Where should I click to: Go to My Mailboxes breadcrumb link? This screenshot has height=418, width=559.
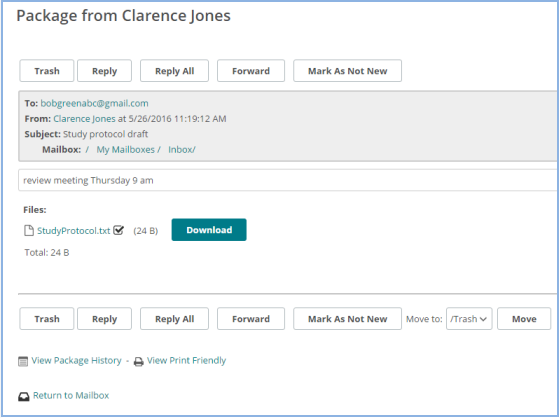125,150
